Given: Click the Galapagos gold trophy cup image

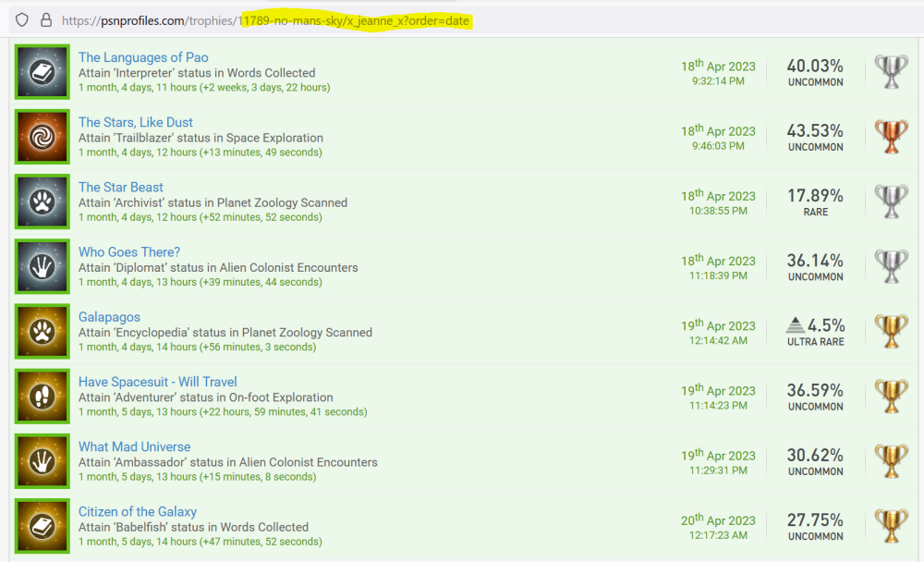Looking at the screenshot, I should coord(891,331).
